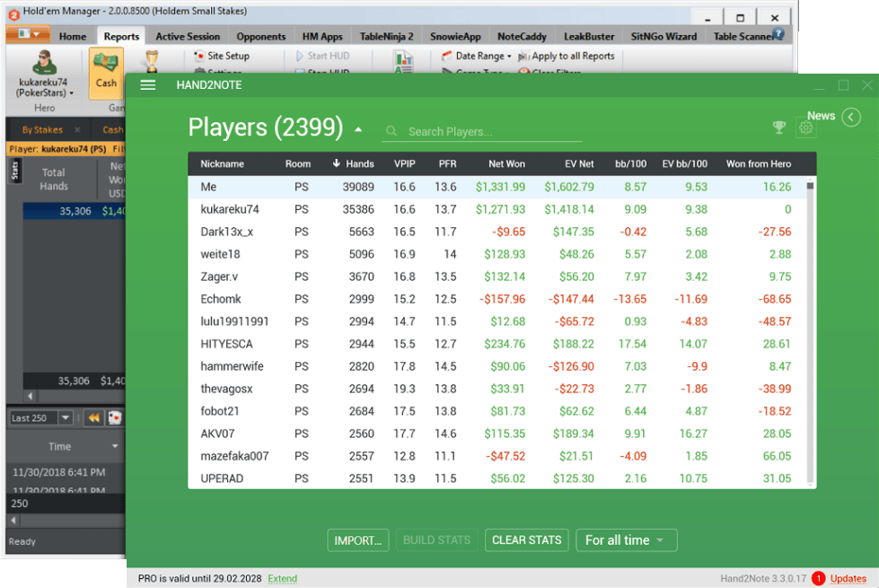Click the players table vertical scrollbar thumb
This screenshot has width=879, height=588.
click(x=810, y=186)
